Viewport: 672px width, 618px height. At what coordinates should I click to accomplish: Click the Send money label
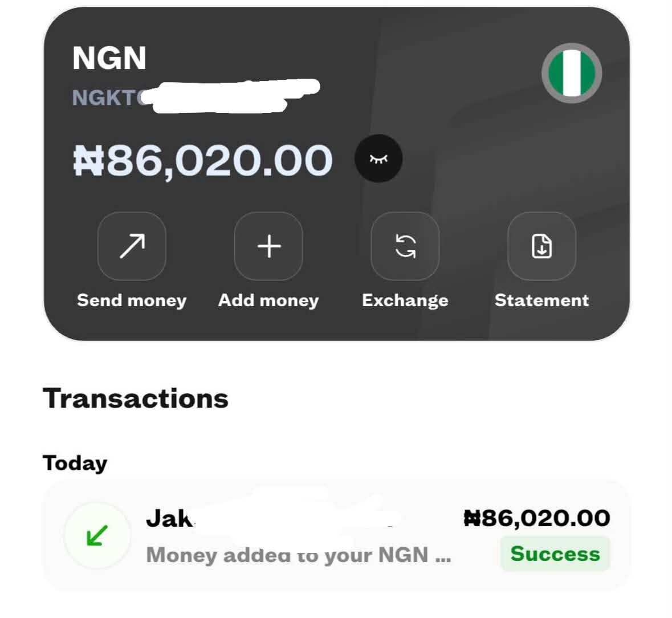pos(132,300)
